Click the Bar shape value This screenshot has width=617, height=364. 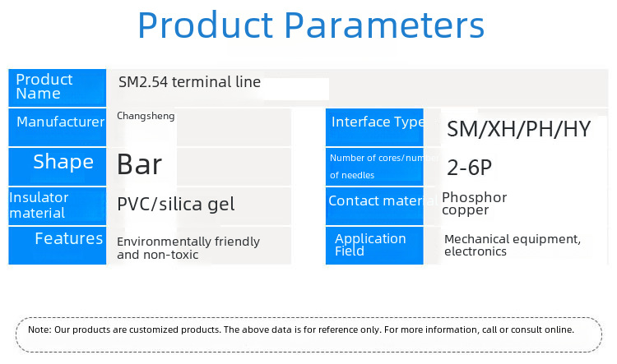tap(140, 164)
